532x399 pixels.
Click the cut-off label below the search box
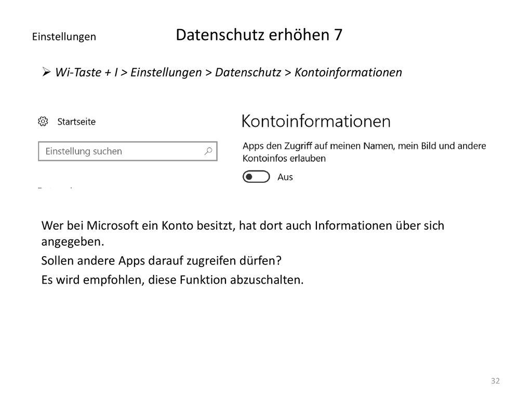pyautogui.click(x=55, y=187)
